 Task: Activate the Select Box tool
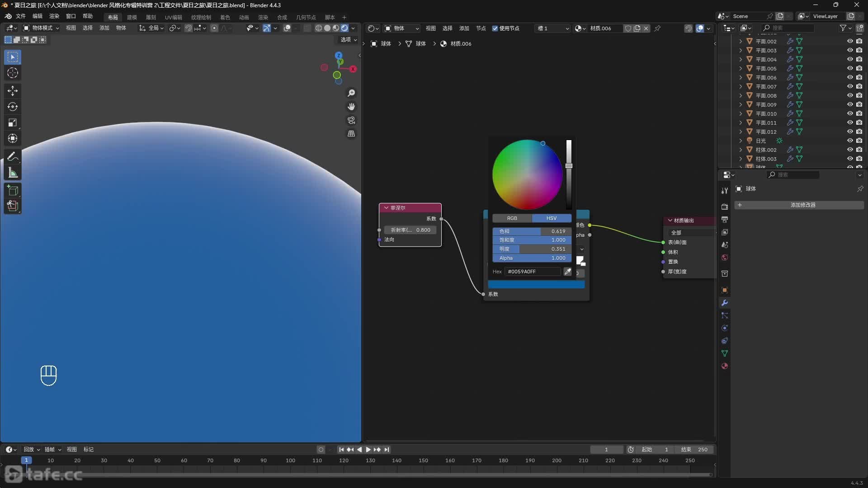[x=13, y=57]
